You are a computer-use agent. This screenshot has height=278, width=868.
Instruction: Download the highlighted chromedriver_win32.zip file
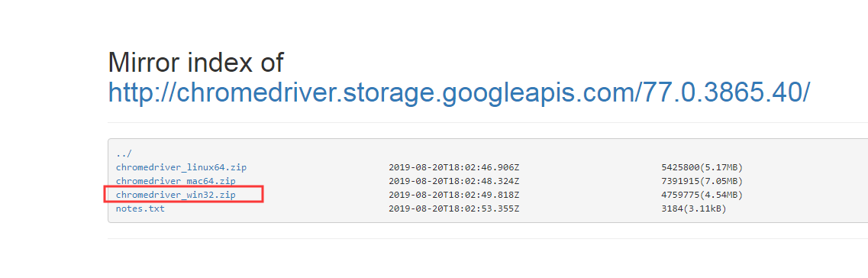(x=176, y=195)
